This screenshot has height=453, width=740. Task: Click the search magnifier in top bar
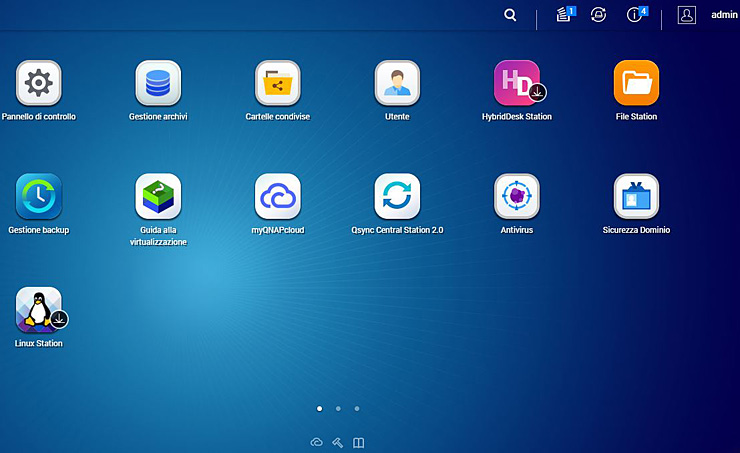point(510,15)
